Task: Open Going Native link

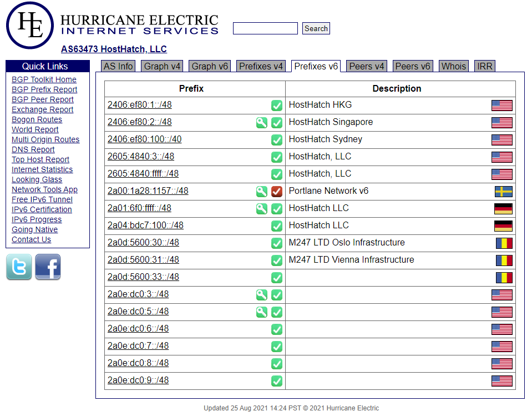Action: [x=34, y=229]
